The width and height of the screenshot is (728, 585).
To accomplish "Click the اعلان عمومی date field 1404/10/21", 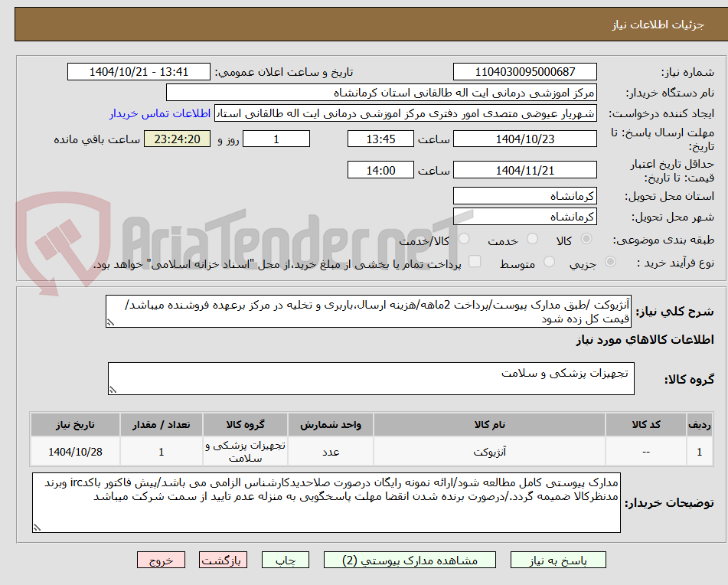I will click(139, 71).
